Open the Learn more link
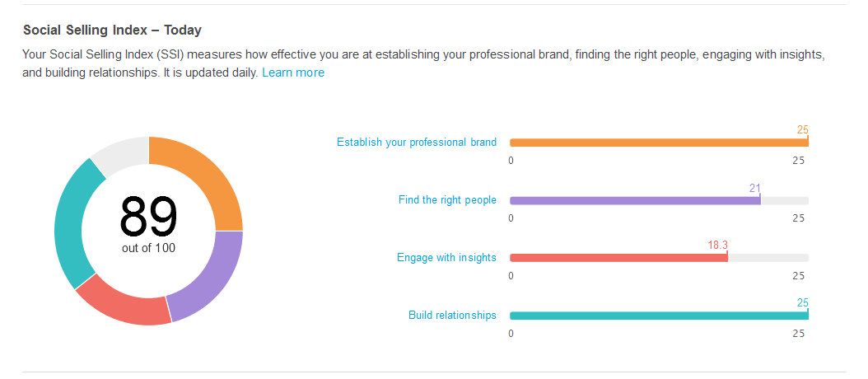Viewport: 868px width, 379px height. coord(292,73)
